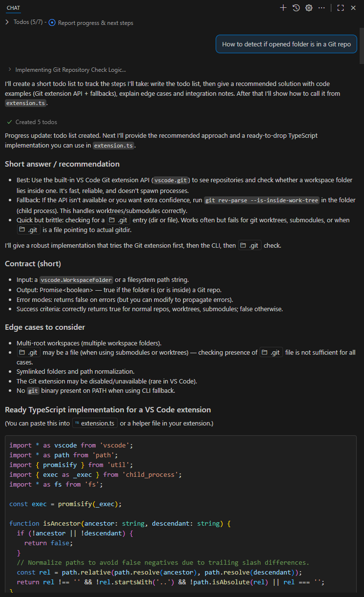Open the extension.ts file link
The width and height of the screenshot is (364, 597).
(x=95, y=423)
